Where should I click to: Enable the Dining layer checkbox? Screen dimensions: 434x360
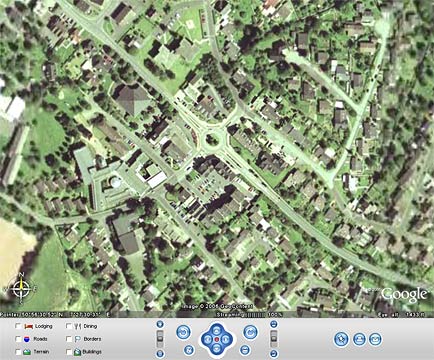pos(69,326)
